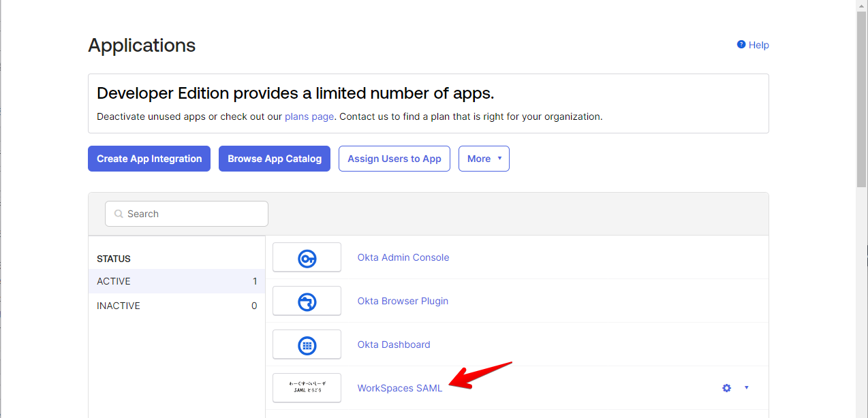Click the Assign Users to App button

click(394, 159)
